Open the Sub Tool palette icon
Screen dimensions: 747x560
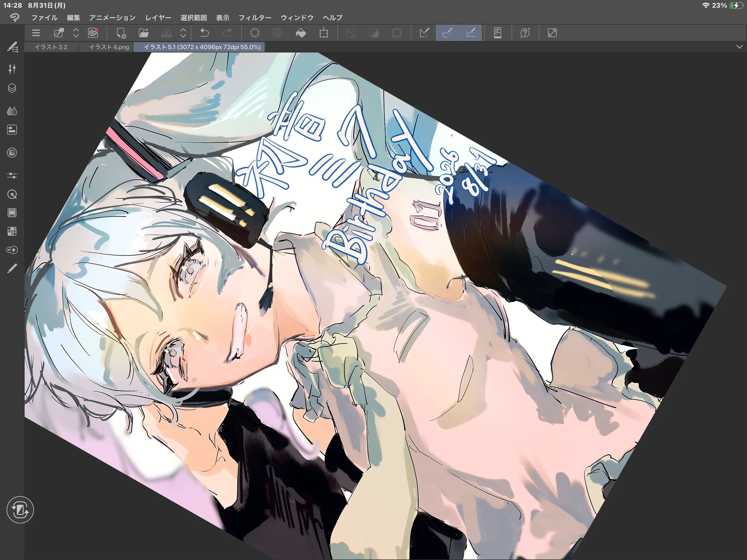tap(12, 47)
